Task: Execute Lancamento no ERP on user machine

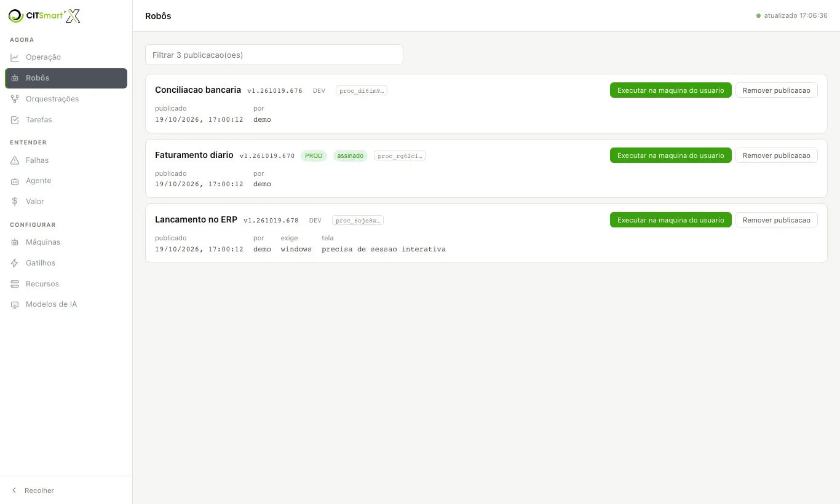Action: point(671,220)
